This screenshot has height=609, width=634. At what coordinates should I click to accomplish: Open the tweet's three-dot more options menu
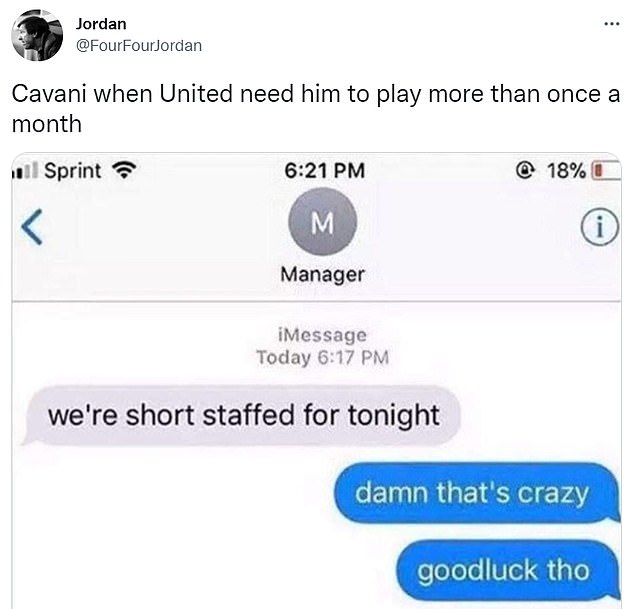click(611, 24)
